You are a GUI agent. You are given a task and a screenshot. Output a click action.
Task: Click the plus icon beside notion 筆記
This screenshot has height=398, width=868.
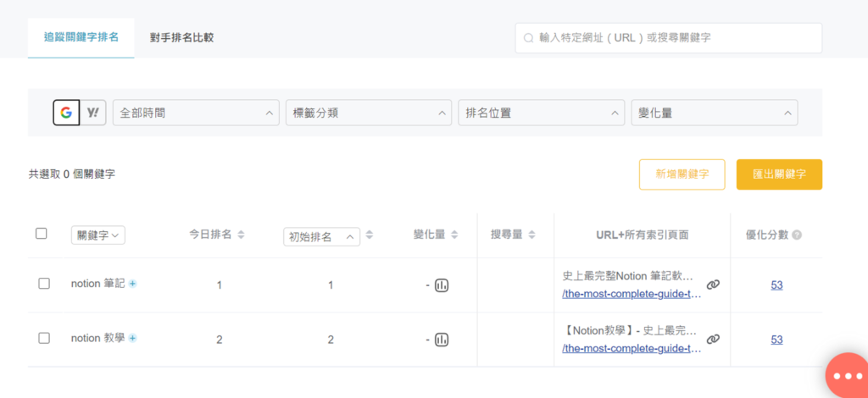(x=133, y=284)
